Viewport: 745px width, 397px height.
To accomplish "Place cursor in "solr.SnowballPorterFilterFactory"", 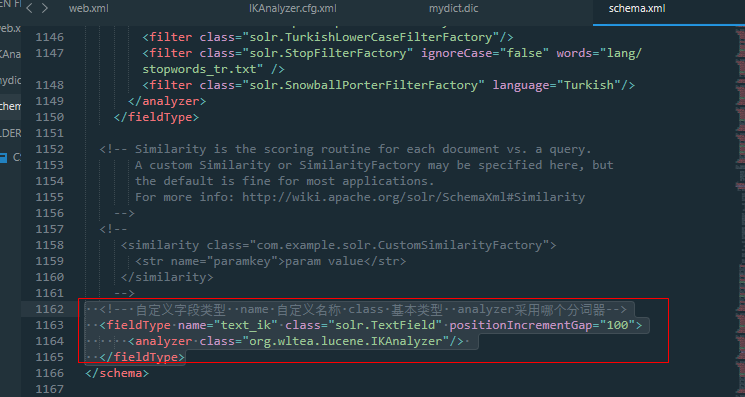I will click(363, 85).
